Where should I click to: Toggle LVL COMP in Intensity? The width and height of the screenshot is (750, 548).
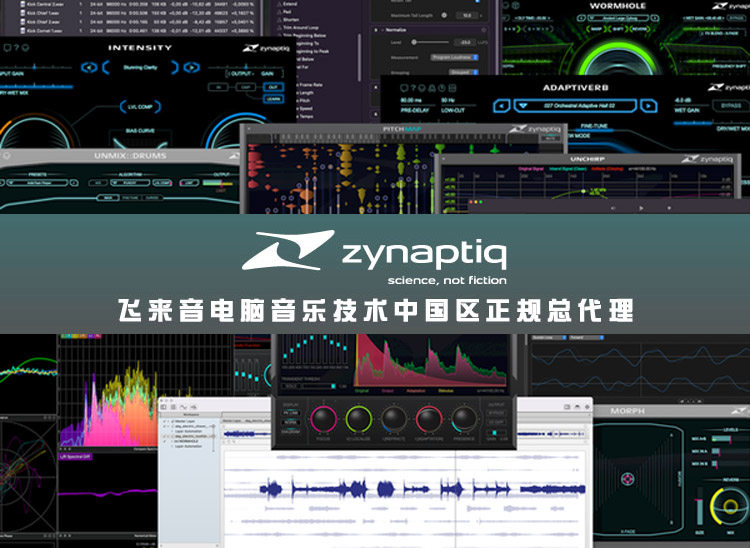(140, 107)
